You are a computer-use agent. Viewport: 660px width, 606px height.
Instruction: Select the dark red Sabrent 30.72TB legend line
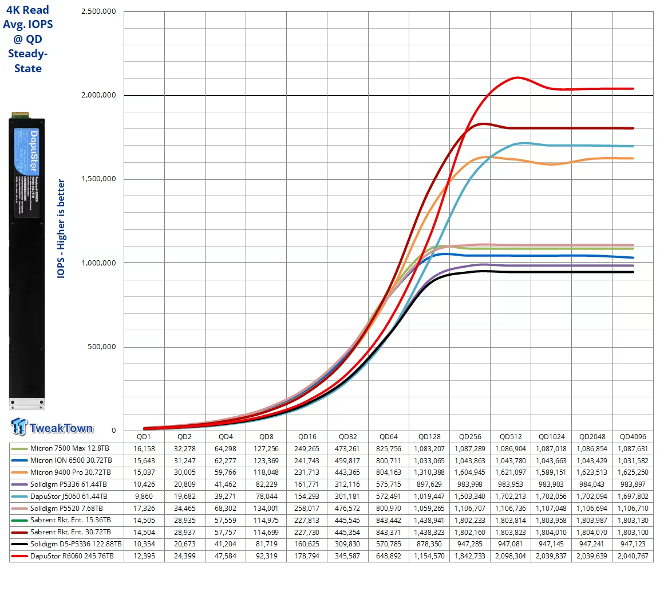[x=19, y=532]
